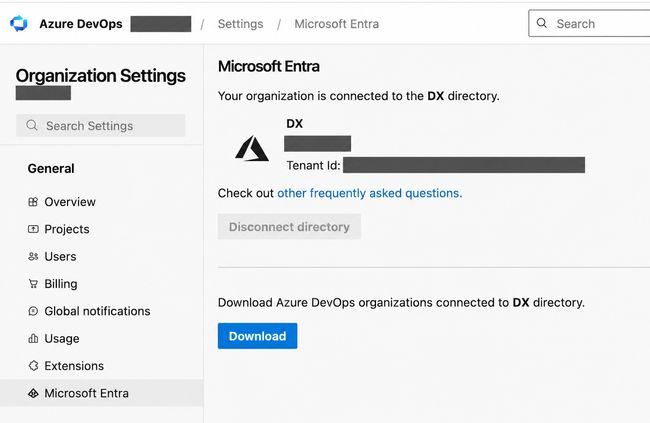Screen dimensions: 650x423
Task: Click the redacted organization name in breadcrumb
Action: (161, 24)
